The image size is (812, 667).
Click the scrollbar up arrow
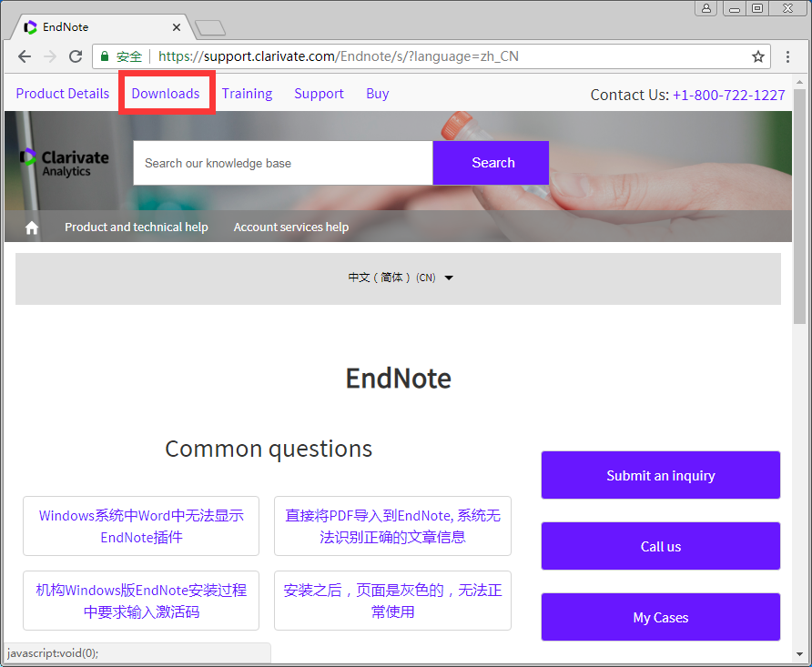click(x=799, y=82)
